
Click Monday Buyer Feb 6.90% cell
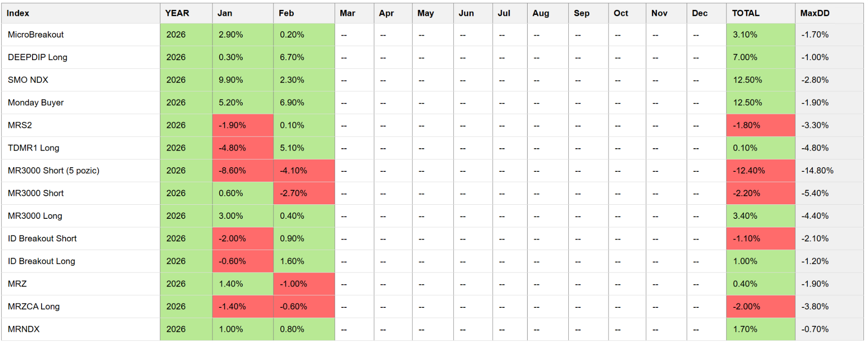click(292, 103)
